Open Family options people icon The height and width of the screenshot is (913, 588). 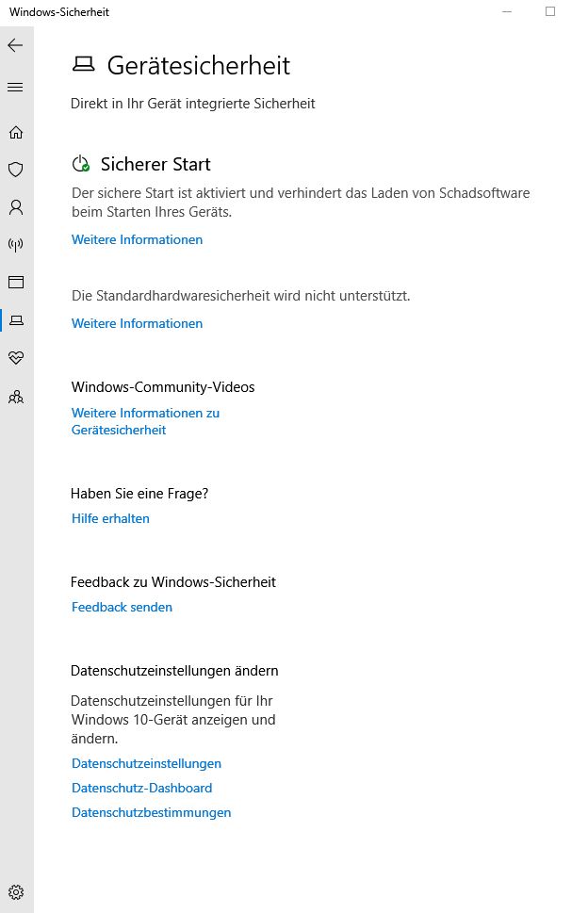16,397
